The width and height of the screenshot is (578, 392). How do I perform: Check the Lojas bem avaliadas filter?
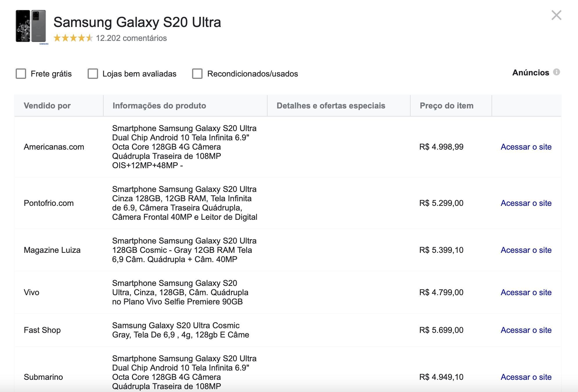93,74
